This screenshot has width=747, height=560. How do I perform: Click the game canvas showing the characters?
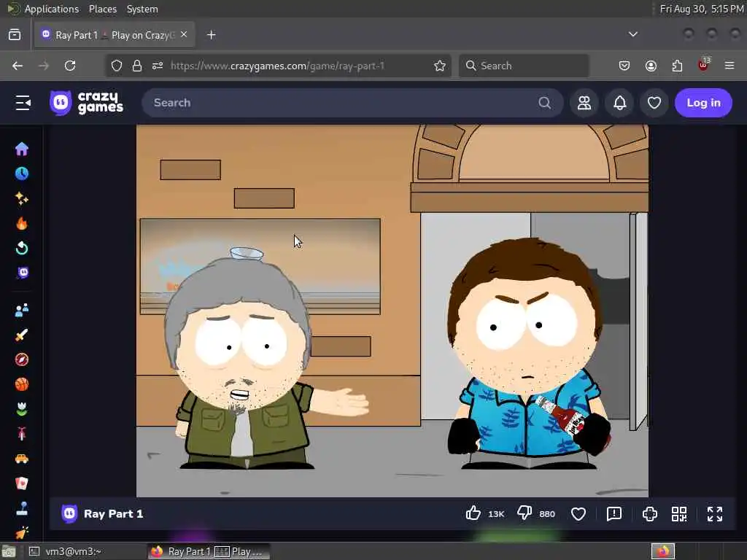point(392,311)
